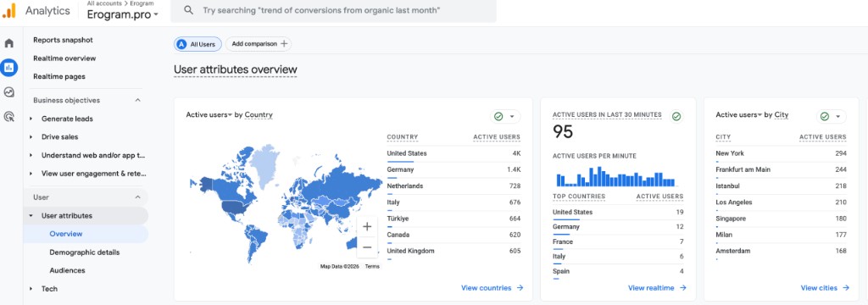Expand Understand web and/or app traffic item
The height and width of the screenshot is (305, 868).
pos(31,155)
